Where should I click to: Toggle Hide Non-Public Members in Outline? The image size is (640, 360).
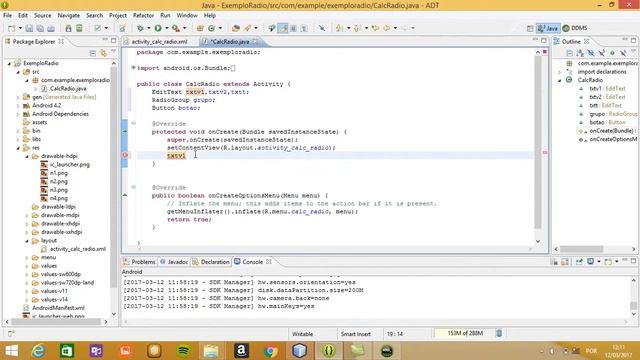pos(612,53)
